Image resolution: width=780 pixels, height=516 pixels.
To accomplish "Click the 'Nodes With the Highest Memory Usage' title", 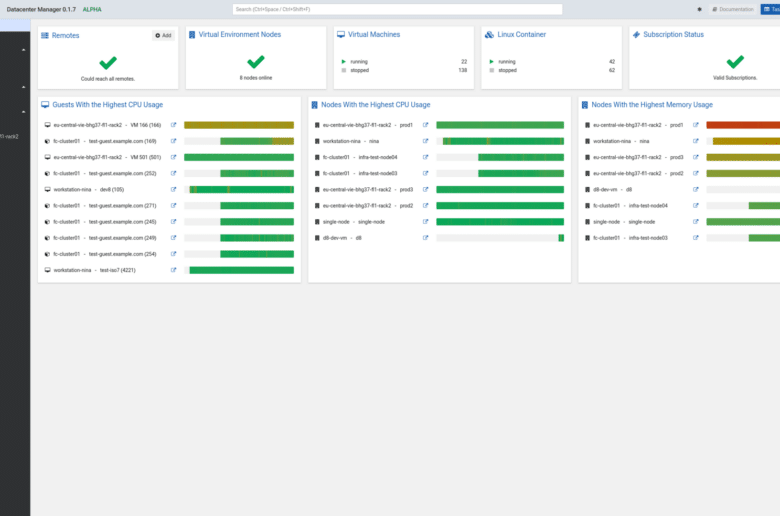I will (652, 104).
